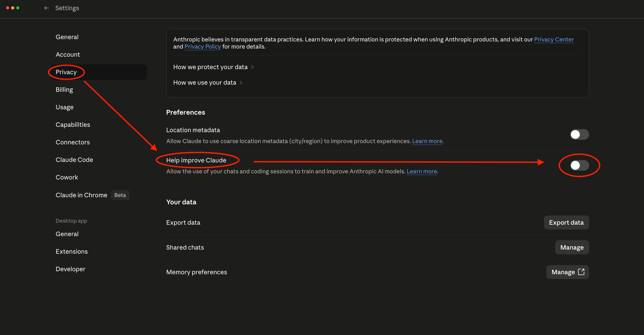Viewport: 644px width, 335px height.
Task: Click the Desktop app group heading
Action: point(71,221)
